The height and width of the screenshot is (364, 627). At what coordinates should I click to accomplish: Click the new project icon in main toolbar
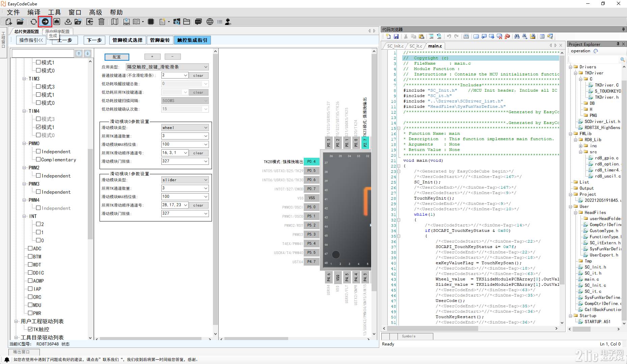(x=9, y=22)
